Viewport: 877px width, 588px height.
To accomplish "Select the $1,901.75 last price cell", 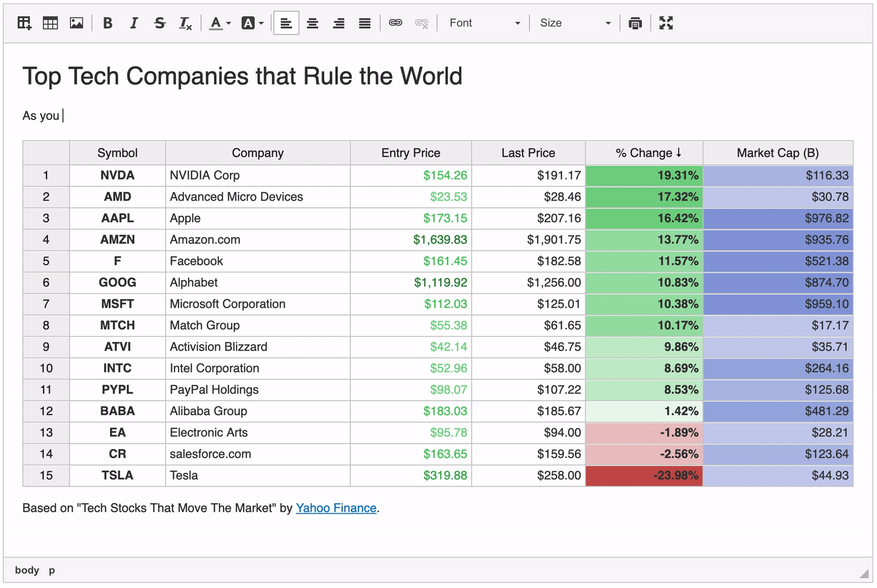I will click(x=528, y=239).
